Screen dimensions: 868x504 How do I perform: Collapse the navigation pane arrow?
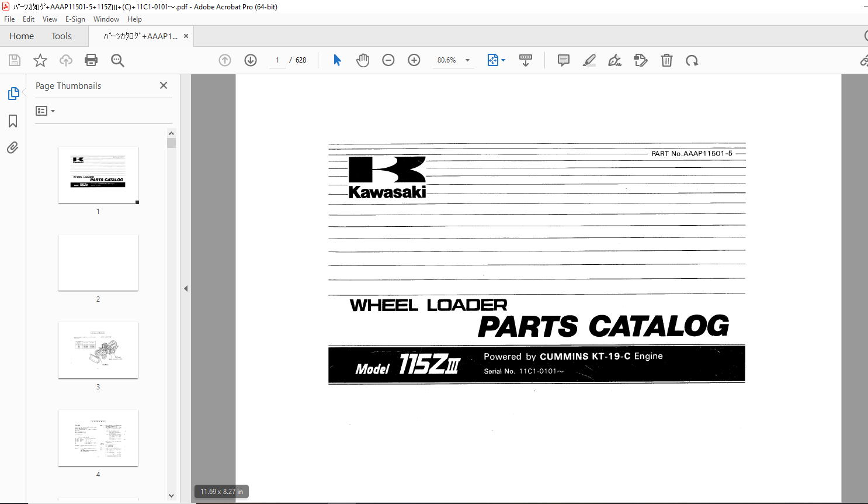pos(186,288)
